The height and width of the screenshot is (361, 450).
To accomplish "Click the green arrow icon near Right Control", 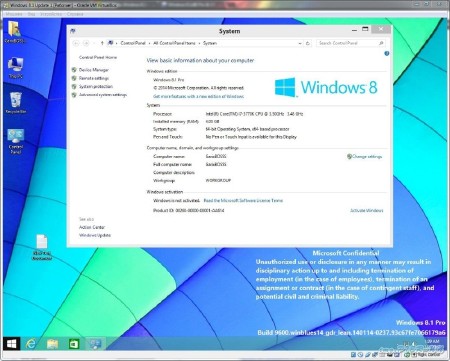I will pos(407,355).
